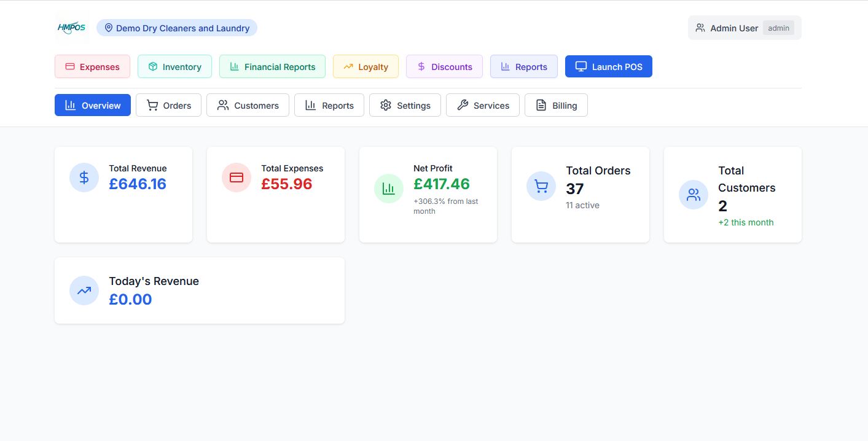
Task: Launch the POS
Action: click(x=609, y=66)
